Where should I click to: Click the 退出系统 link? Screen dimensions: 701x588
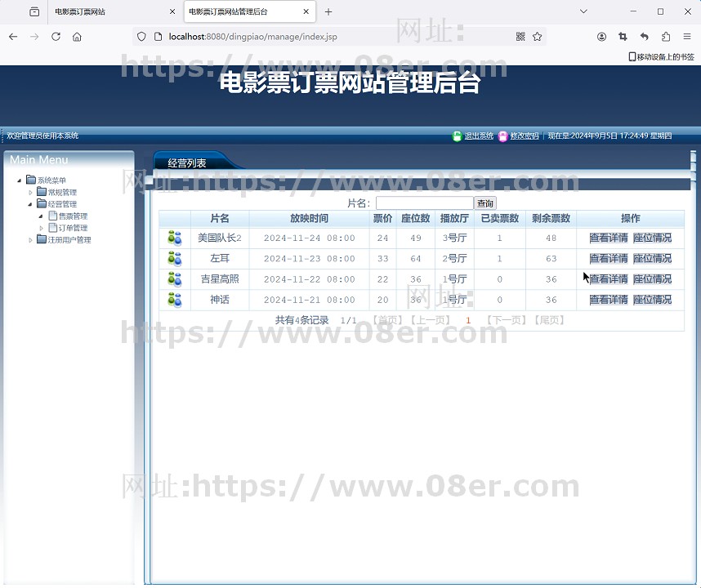tap(479, 136)
